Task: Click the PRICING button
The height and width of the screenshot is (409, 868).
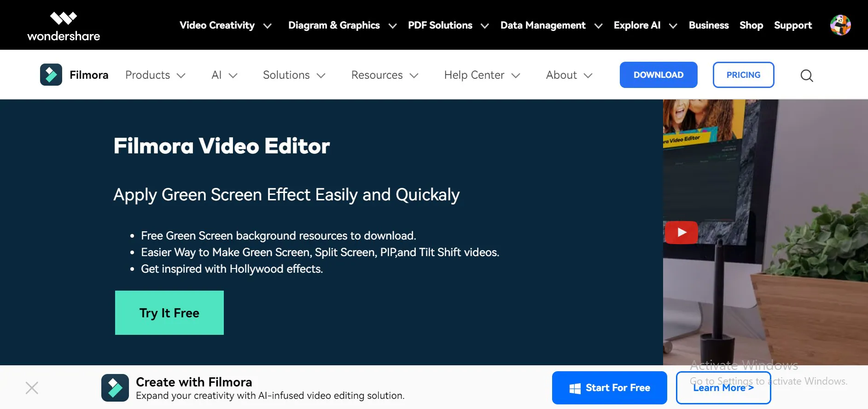Action: click(x=743, y=75)
